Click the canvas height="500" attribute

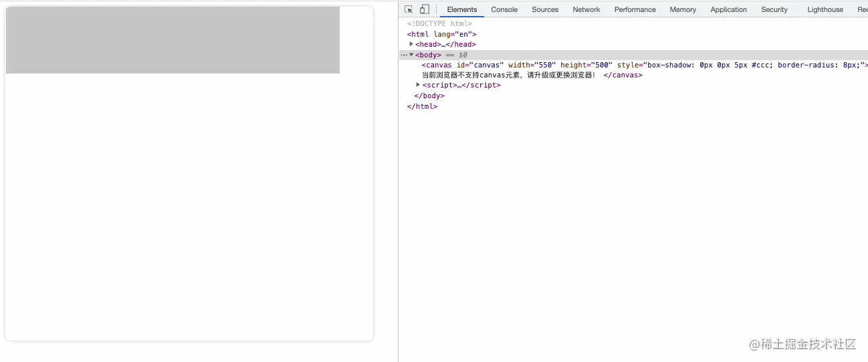click(x=586, y=65)
